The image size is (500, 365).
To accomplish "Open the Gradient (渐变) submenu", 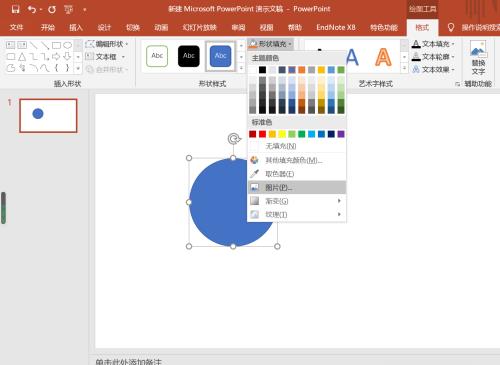I will click(297, 201).
